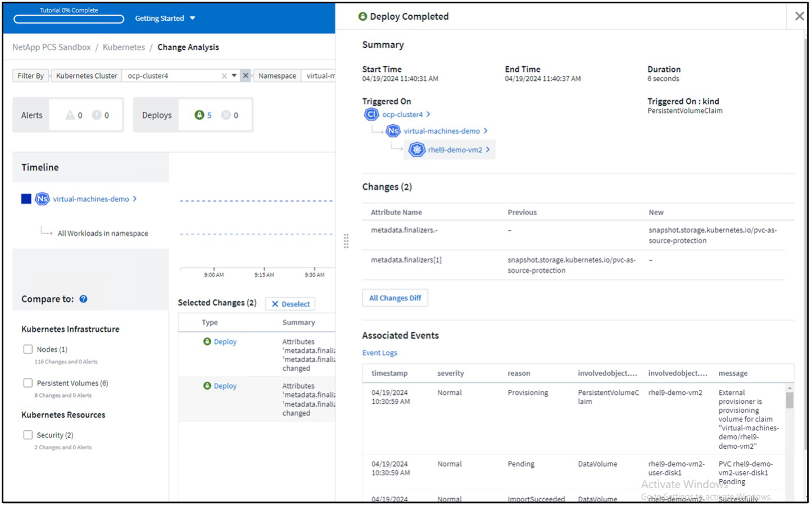The image size is (812, 506).
Task: Click the blue virtual-machines-demo color swatch
Action: (x=26, y=199)
